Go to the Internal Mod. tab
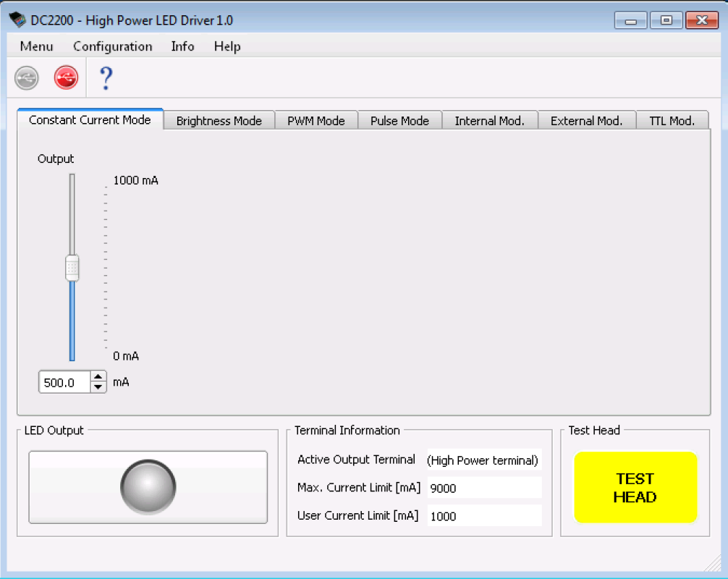Screen dimensions: 728x579 (490, 121)
